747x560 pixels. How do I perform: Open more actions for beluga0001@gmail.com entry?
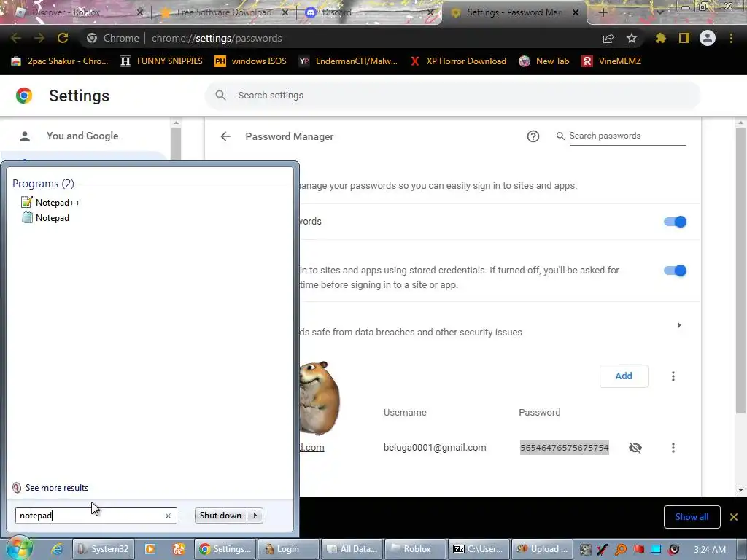673,448
